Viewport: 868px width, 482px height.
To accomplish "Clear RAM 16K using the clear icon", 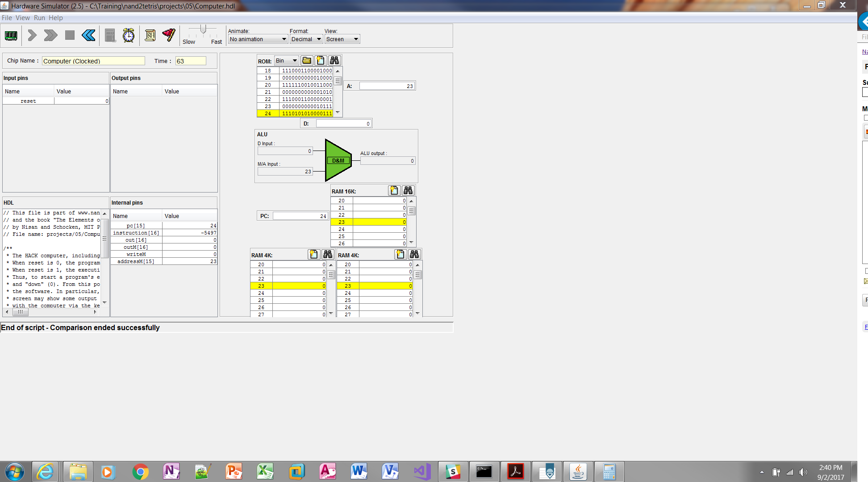I will [x=394, y=191].
